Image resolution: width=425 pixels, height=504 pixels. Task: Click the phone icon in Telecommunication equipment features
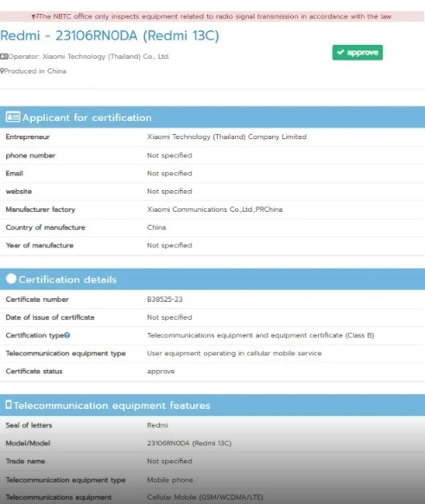coord(9,405)
